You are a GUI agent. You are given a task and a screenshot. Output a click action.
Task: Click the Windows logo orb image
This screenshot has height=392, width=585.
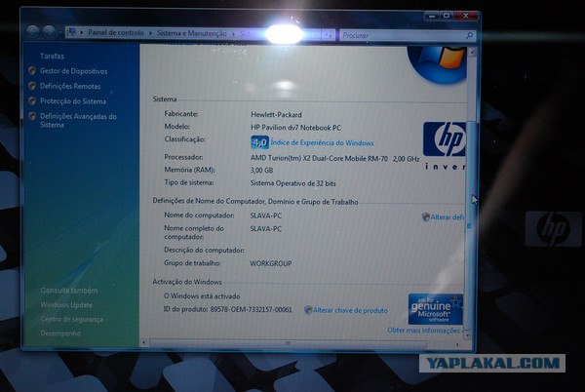[x=437, y=64]
